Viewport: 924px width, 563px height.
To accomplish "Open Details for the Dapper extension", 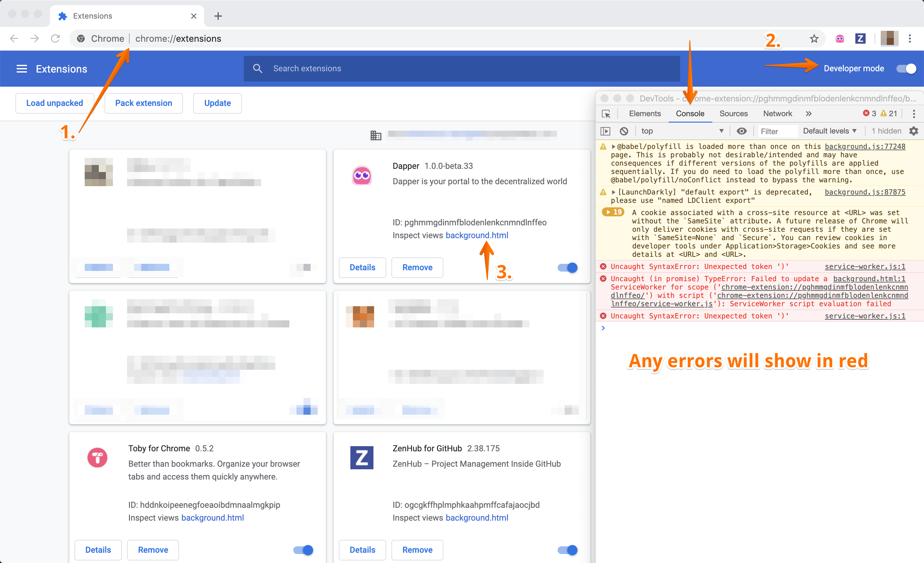I will (x=362, y=267).
